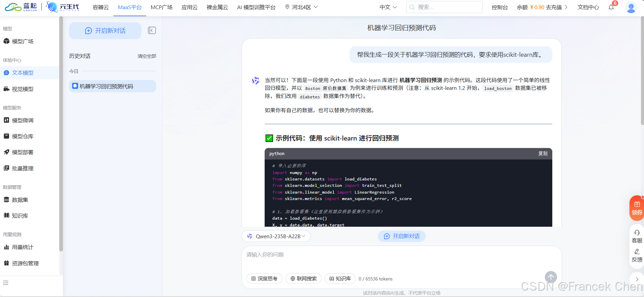
Task: Toggle 知识库 in the input box
Action: (x=340, y=279)
